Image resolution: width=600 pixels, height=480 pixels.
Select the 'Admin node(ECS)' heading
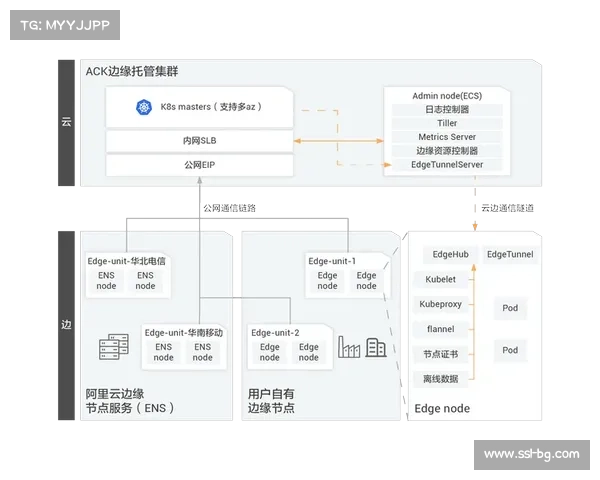point(447,96)
